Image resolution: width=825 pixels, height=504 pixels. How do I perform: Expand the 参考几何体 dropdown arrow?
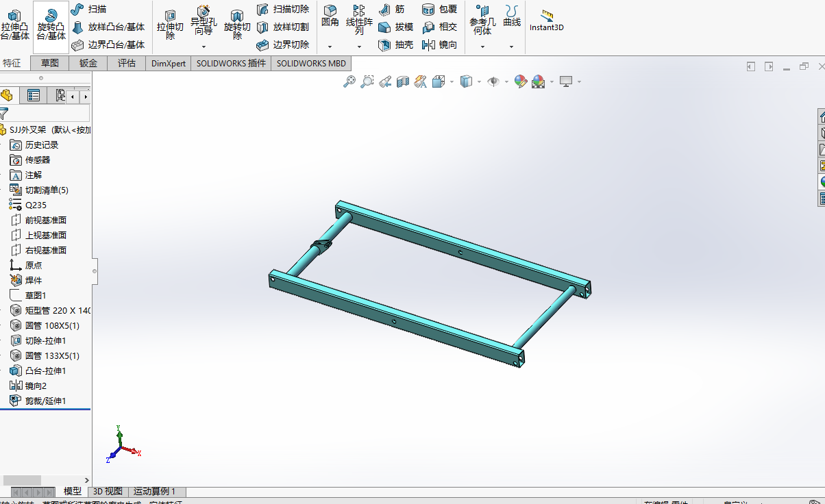coord(482,47)
